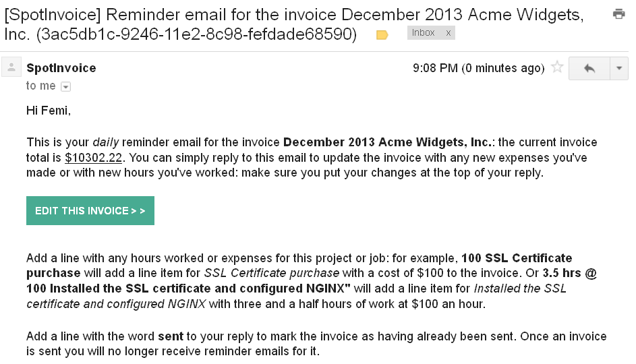Image resolution: width=636 pixels, height=364 pixels.
Task: Star this SpotInvoice email
Action: [557, 67]
